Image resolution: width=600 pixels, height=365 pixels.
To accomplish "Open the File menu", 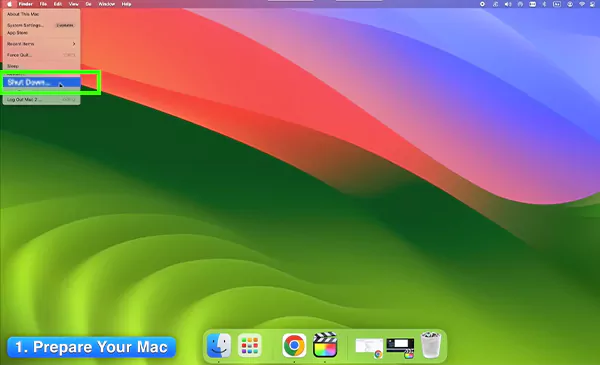I will (43, 4).
